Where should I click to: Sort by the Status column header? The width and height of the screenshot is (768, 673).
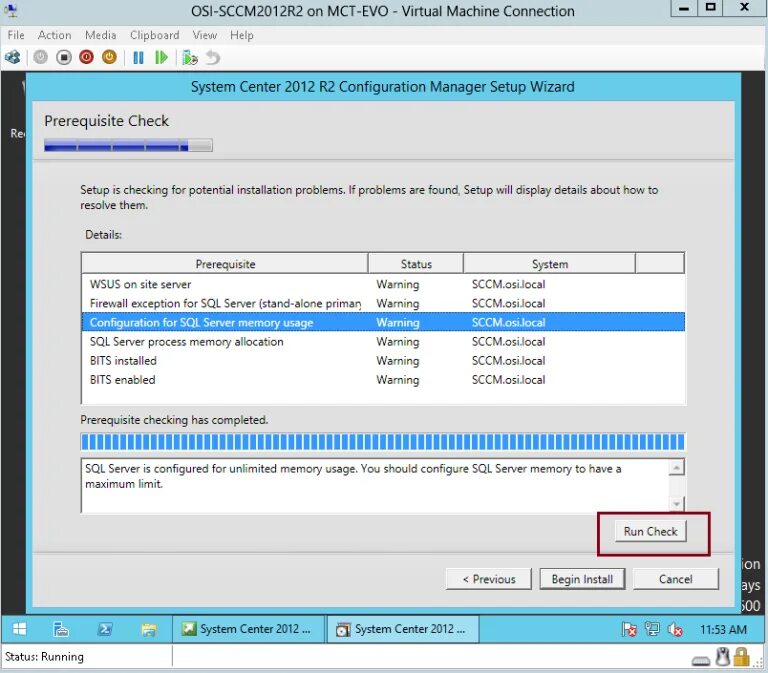coord(416,264)
